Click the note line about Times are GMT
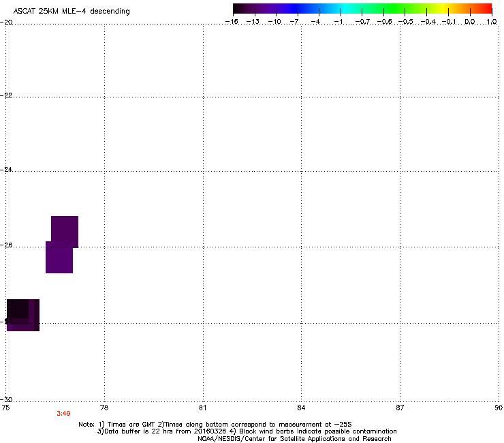This screenshot has width=504, height=443. click(215, 425)
